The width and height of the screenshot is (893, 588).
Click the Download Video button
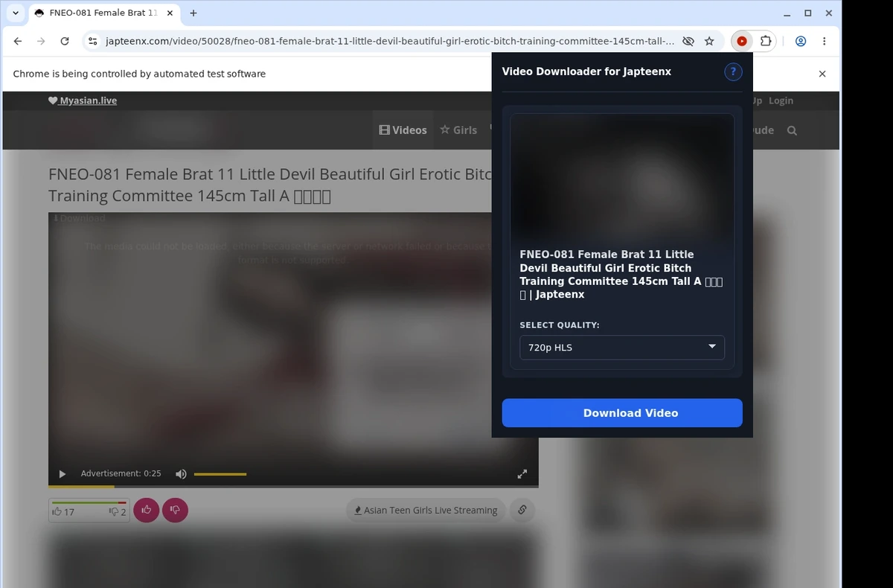622,413
